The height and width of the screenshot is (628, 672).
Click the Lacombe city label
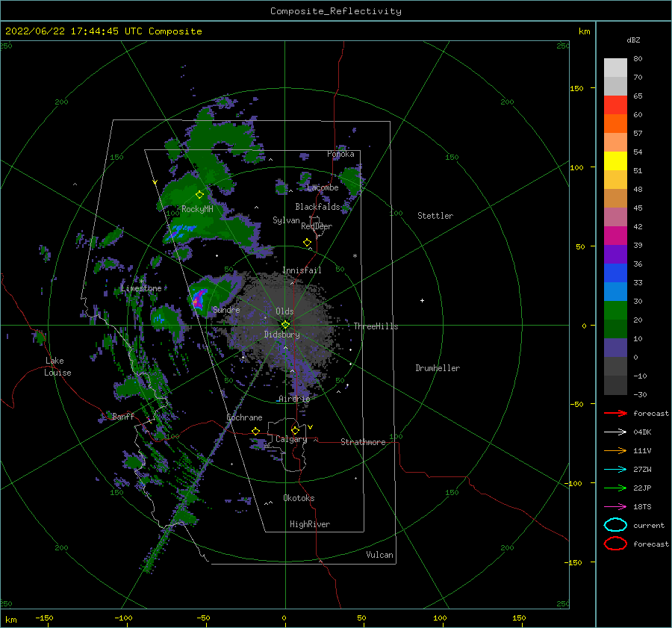pyautogui.click(x=323, y=187)
